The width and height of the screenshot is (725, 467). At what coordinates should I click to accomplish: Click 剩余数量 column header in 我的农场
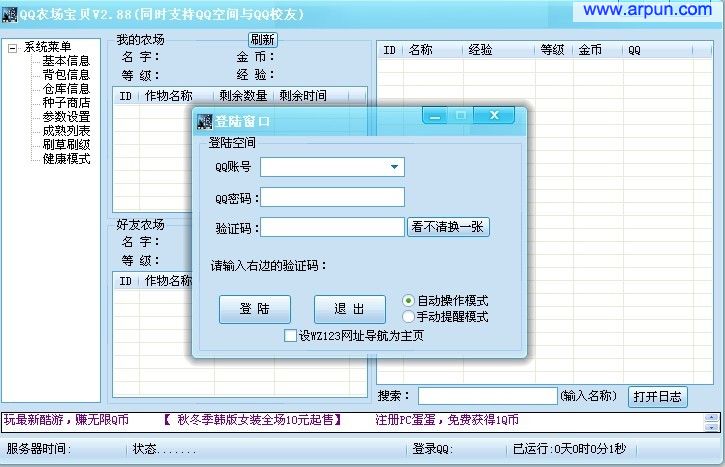243,96
